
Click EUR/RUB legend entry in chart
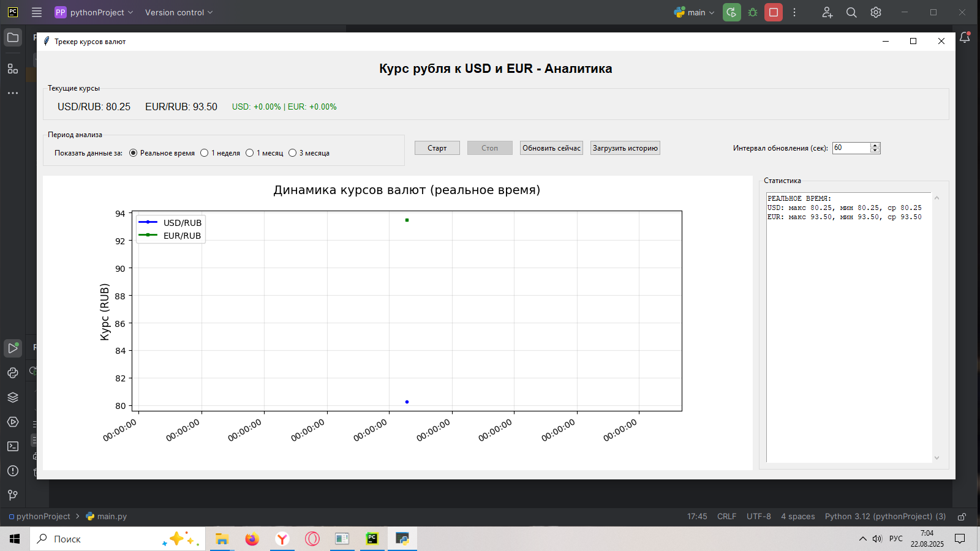(170, 236)
